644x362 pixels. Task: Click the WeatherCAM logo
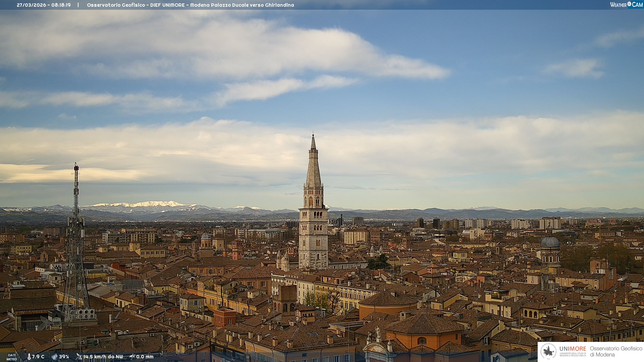626,5
